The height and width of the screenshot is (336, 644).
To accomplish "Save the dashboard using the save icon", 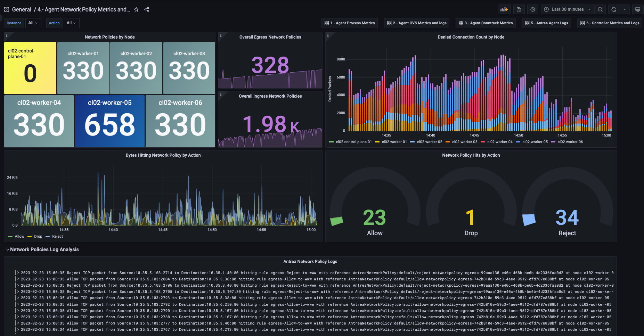I will (x=519, y=9).
